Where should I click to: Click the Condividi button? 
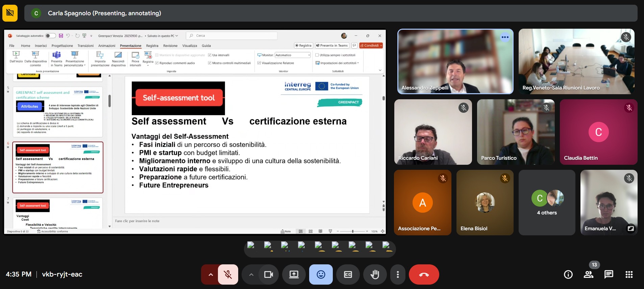(x=371, y=46)
